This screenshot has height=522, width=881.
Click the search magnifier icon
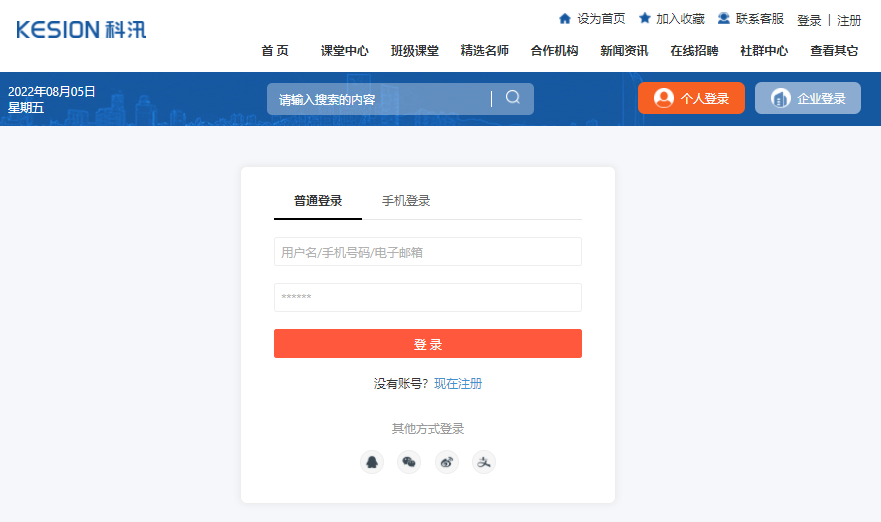click(513, 98)
